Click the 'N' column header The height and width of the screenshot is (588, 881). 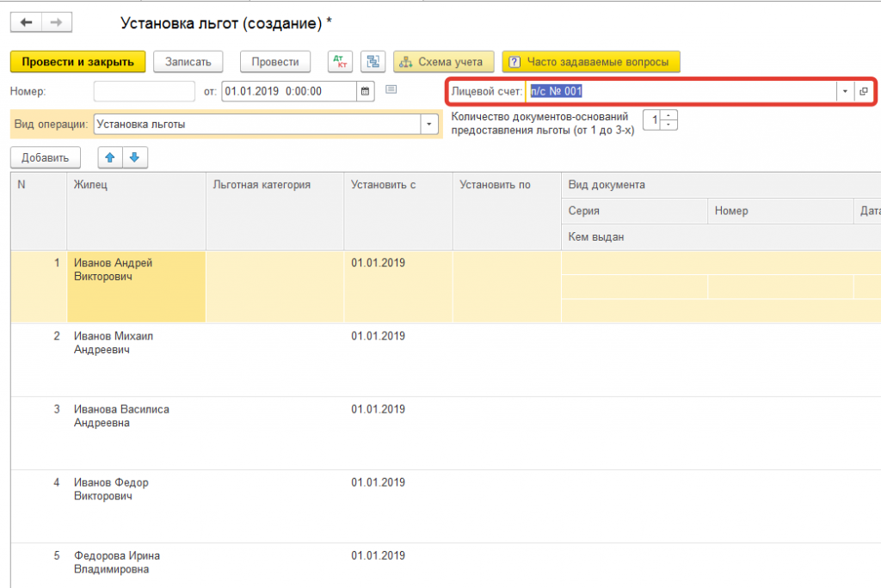(38, 211)
